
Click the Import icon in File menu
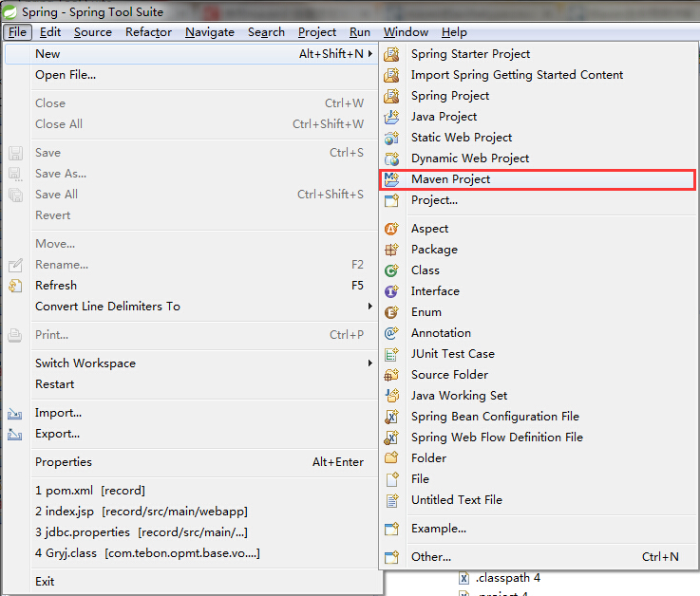pyautogui.click(x=15, y=414)
